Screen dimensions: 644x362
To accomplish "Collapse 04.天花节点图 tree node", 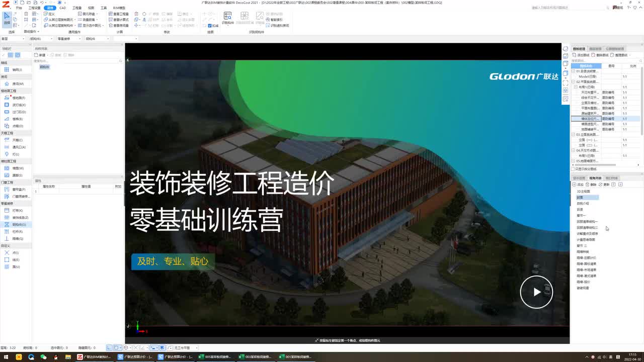I will click(x=573, y=150).
